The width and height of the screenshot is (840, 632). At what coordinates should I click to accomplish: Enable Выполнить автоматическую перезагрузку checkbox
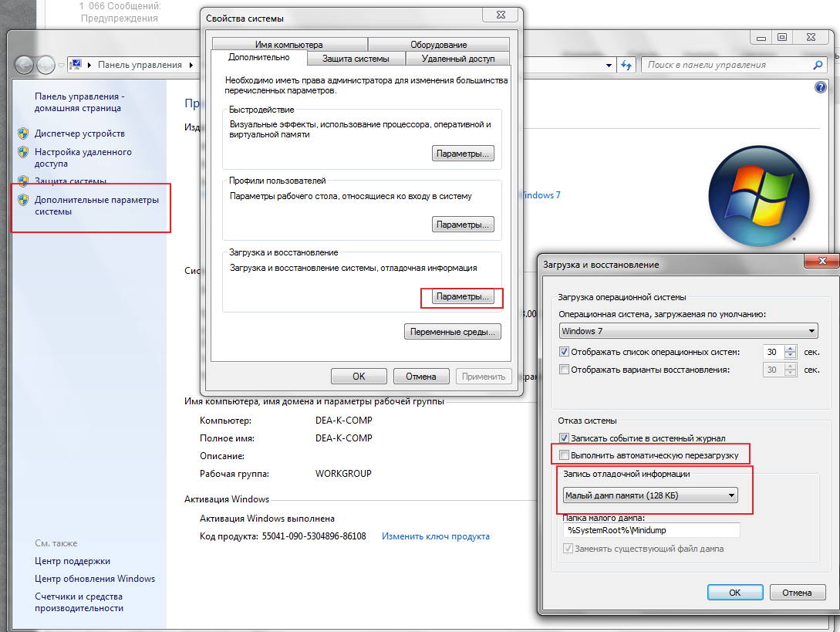point(564,455)
